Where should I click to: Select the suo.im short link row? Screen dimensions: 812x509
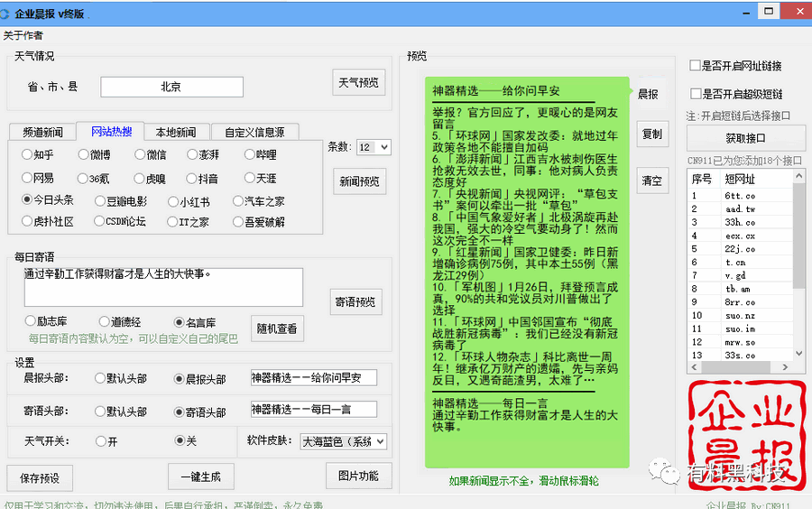(x=741, y=329)
